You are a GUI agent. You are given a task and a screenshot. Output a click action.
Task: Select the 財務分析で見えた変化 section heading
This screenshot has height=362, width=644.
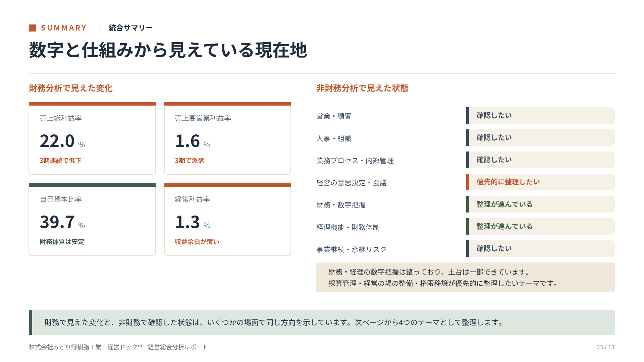point(71,88)
